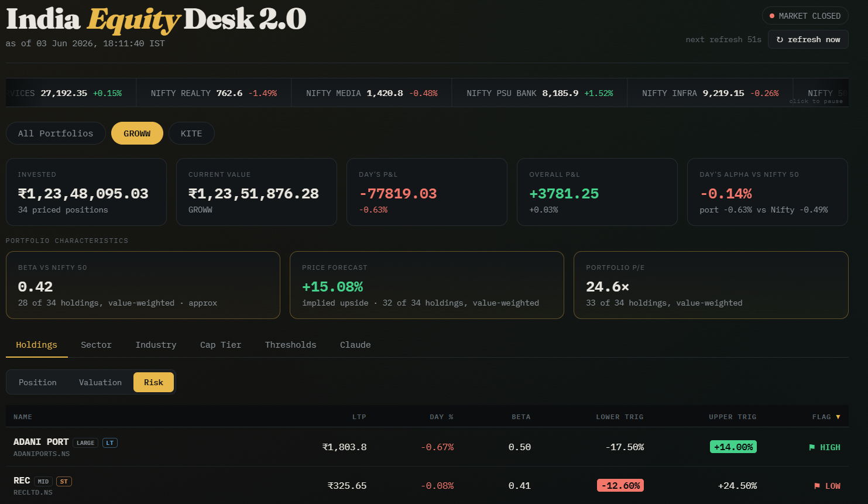Viewport: 868px width, 504px height.
Task: Sort table by NAME column
Action: point(23,417)
